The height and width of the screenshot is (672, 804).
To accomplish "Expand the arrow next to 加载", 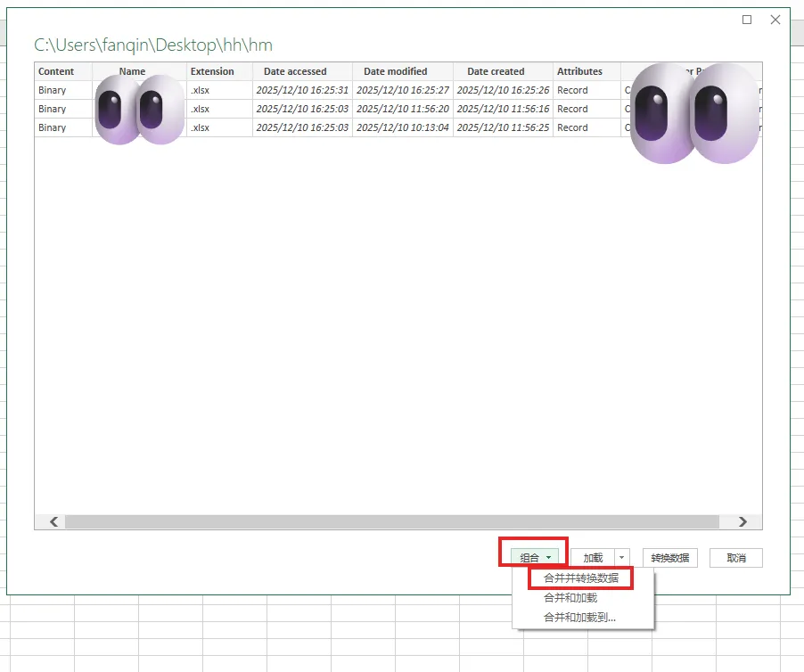I will click(621, 558).
